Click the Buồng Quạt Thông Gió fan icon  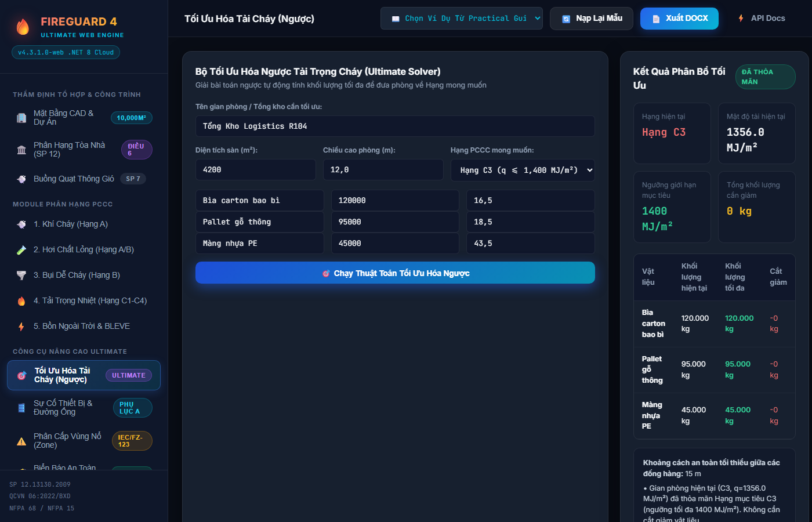[21, 179]
